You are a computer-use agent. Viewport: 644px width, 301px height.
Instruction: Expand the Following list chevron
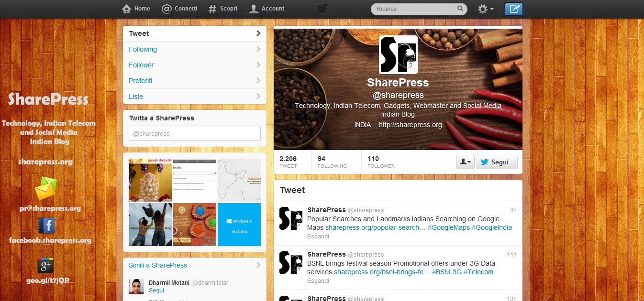coord(258,49)
